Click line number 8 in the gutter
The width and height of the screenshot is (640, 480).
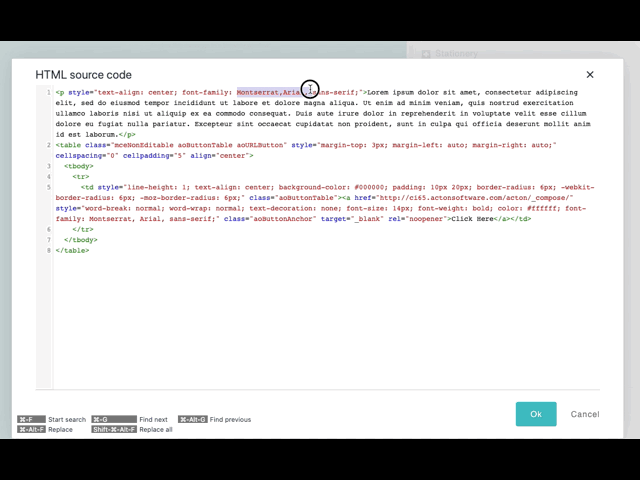click(49, 251)
